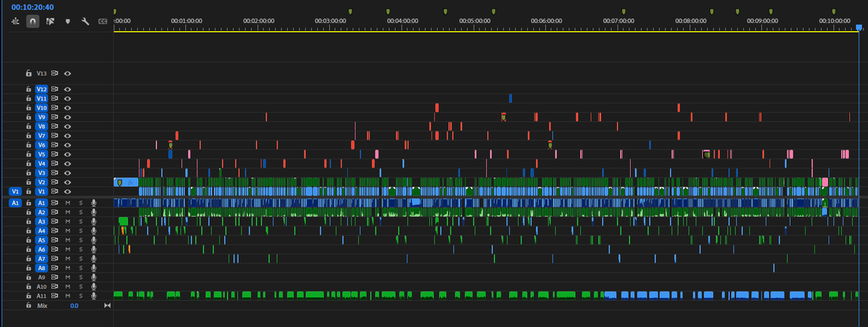Screen dimensions: 868x327
Task: Click the CC caption track options icon
Action: (x=102, y=21)
